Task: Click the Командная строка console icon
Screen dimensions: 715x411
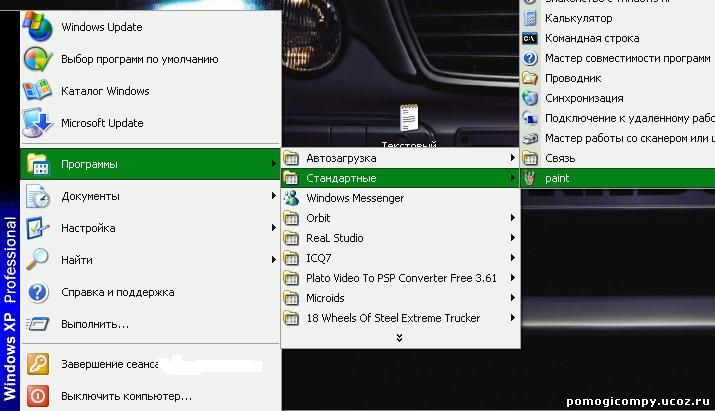Action: (530, 38)
